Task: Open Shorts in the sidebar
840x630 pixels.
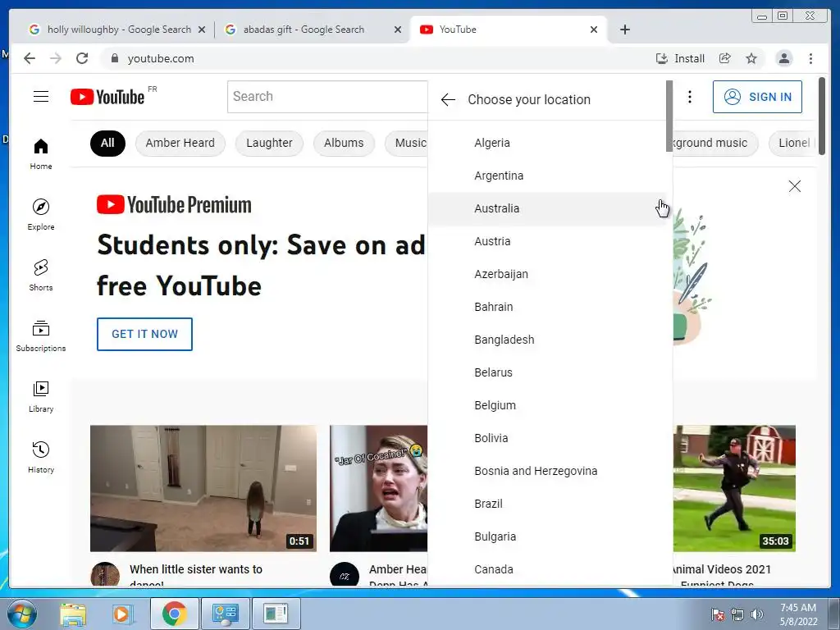Action: (41, 276)
